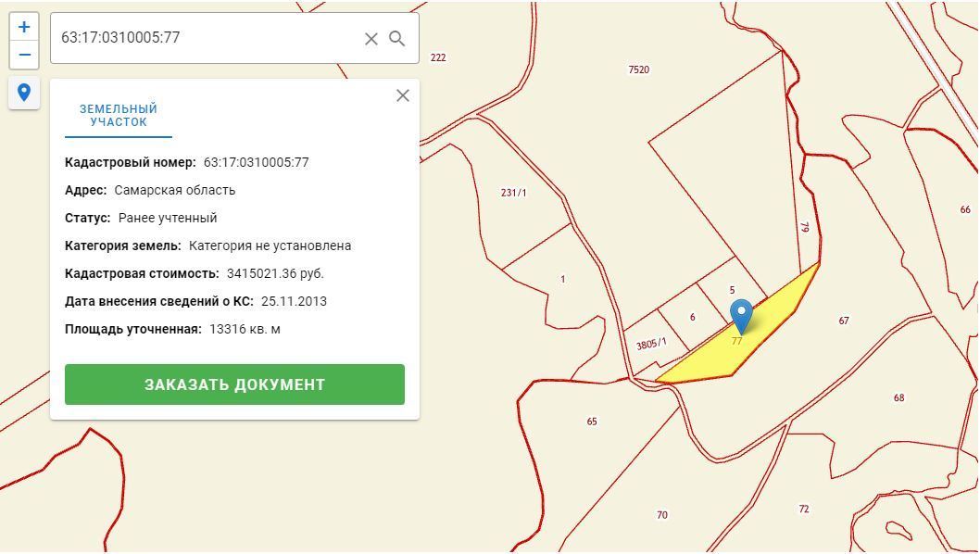Click parcel 3805/1 on the map
Image resolution: width=980 pixels, height=554 pixels.
651,344
